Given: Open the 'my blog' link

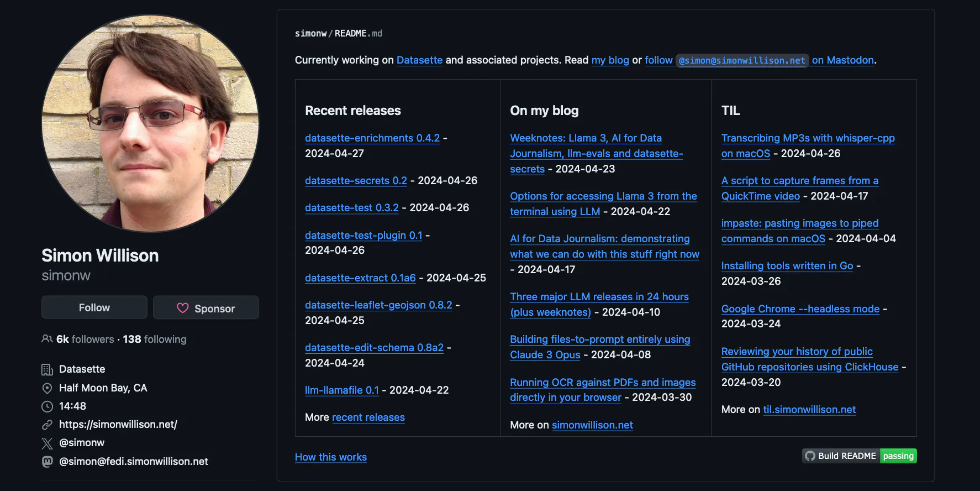Looking at the screenshot, I should click(x=610, y=60).
